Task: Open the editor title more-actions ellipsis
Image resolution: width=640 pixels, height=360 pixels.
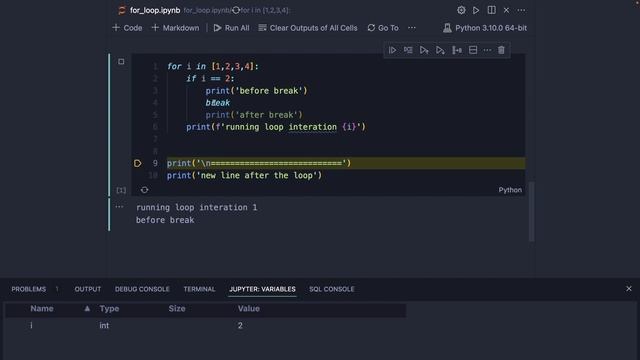Action: pos(521,10)
